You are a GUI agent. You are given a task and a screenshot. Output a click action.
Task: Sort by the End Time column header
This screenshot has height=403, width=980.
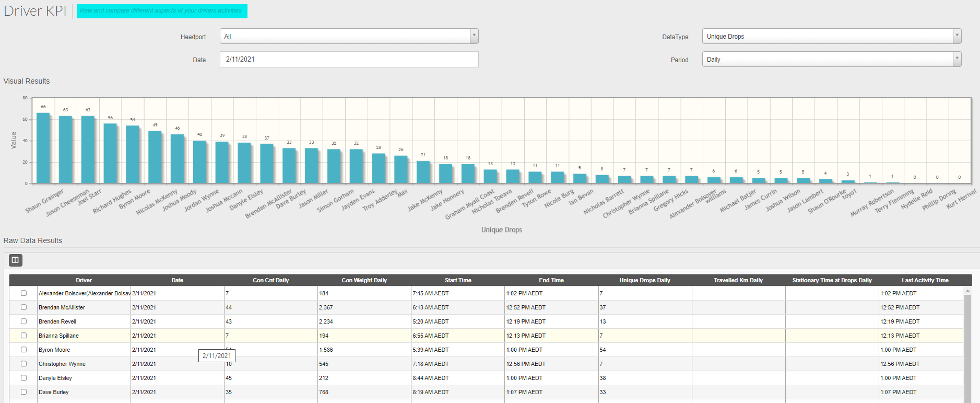click(551, 280)
